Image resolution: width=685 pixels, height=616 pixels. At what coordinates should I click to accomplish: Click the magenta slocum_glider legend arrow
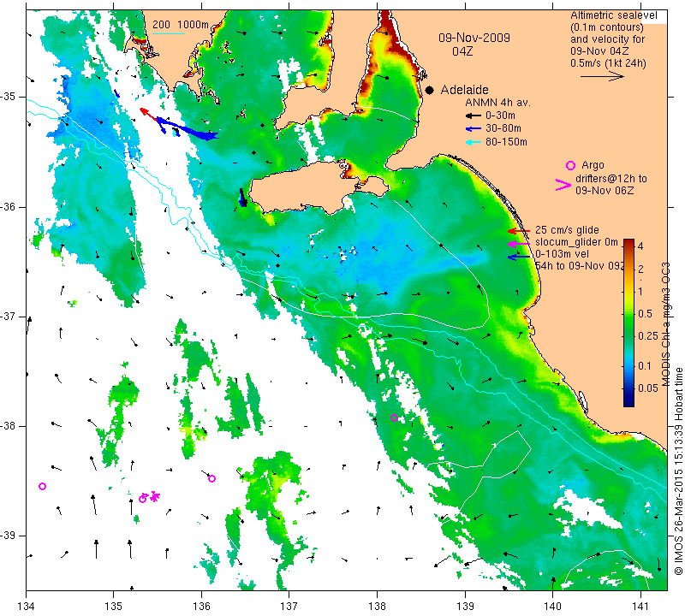pyautogui.click(x=519, y=243)
